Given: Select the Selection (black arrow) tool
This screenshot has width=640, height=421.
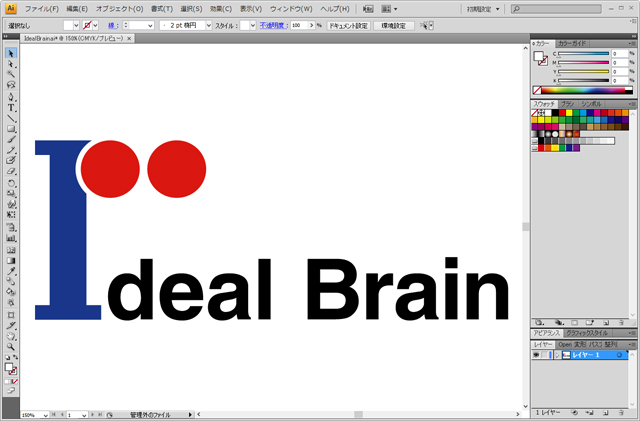Looking at the screenshot, I should pos(11,52).
